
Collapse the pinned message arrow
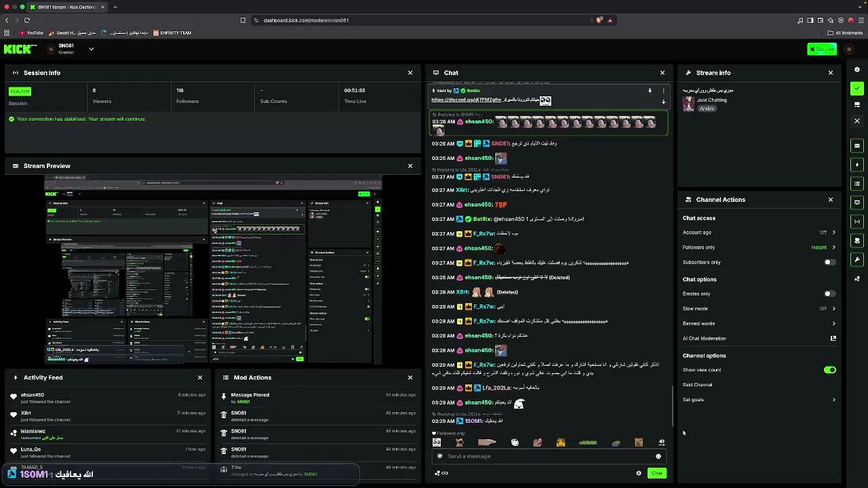[663, 102]
